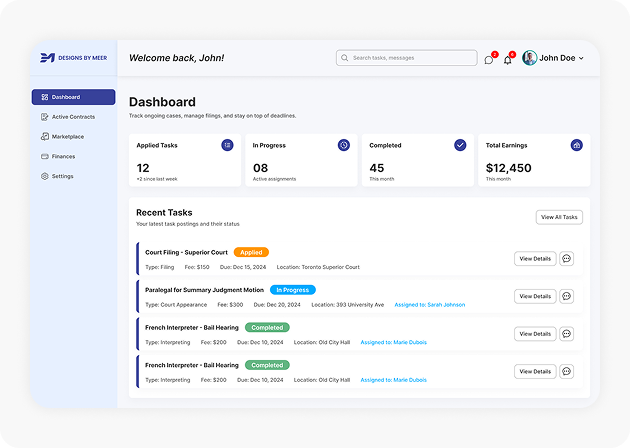
Task: Click Type: Court Appearance text
Action: click(x=176, y=305)
